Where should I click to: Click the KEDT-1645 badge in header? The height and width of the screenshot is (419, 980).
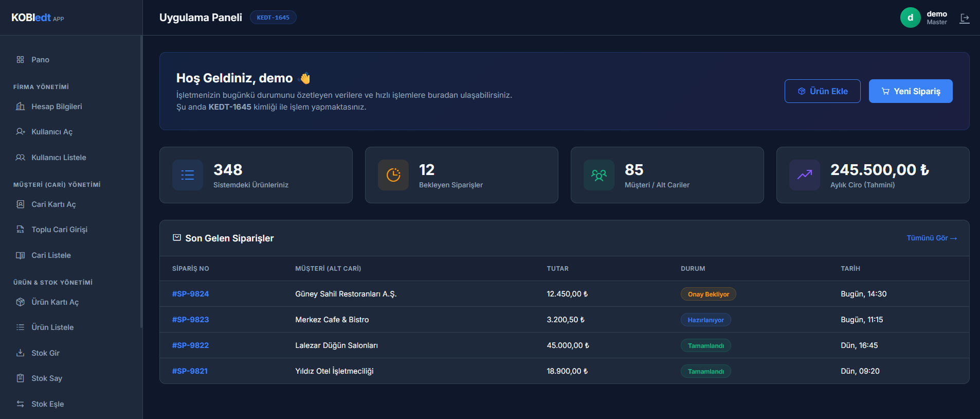click(273, 18)
